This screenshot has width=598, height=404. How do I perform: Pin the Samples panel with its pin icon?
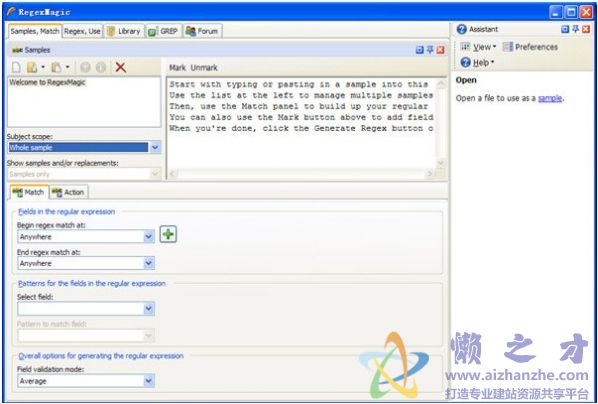(430, 50)
